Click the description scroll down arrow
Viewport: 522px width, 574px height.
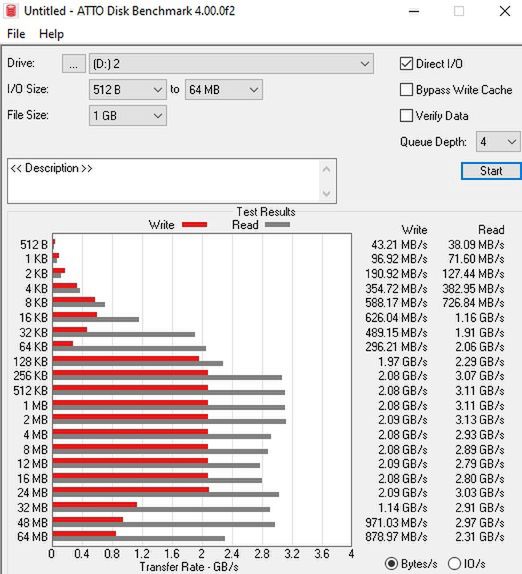click(x=327, y=193)
